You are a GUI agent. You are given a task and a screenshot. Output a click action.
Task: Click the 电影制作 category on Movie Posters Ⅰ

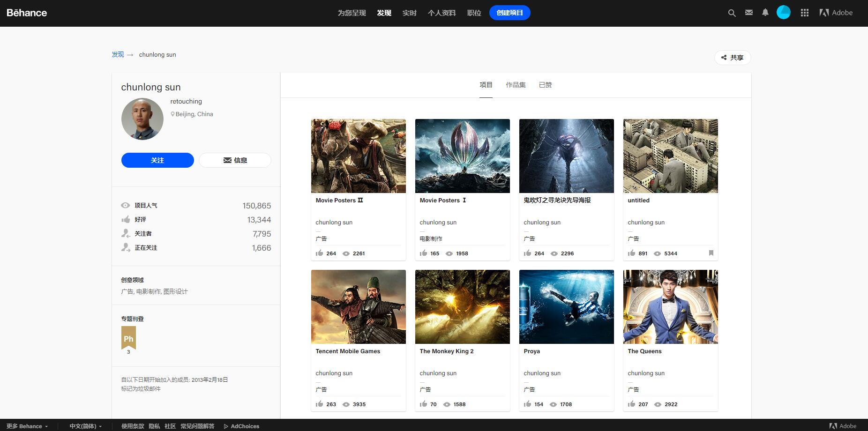pyautogui.click(x=431, y=238)
